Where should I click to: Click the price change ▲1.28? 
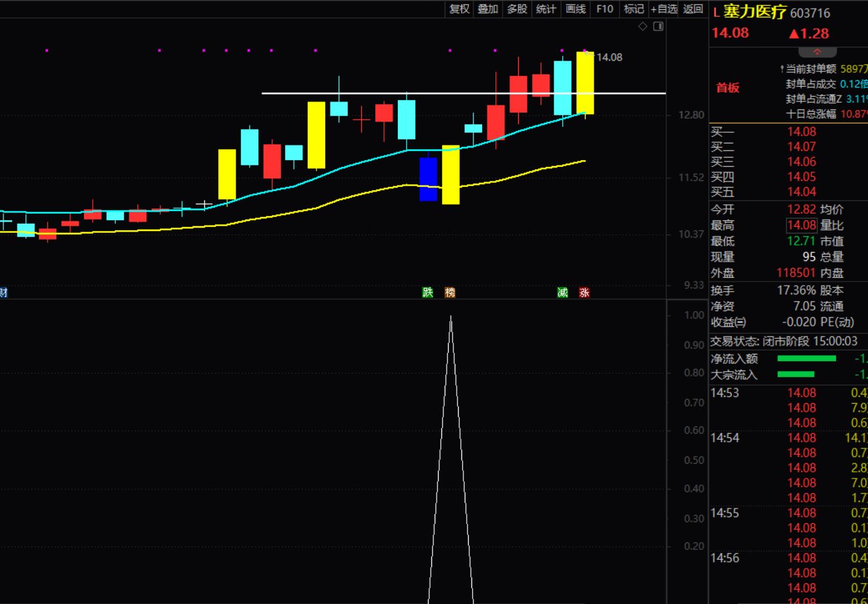(809, 33)
